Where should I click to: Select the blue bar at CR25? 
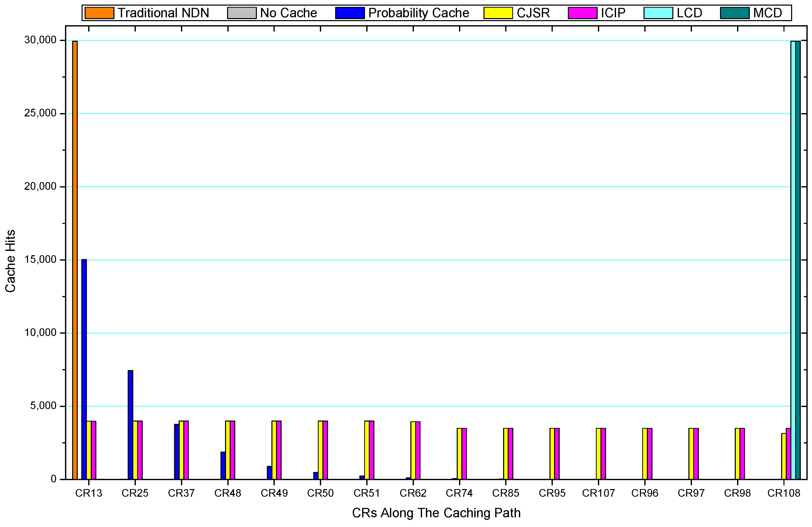pyautogui.click(x=130, y=424)
